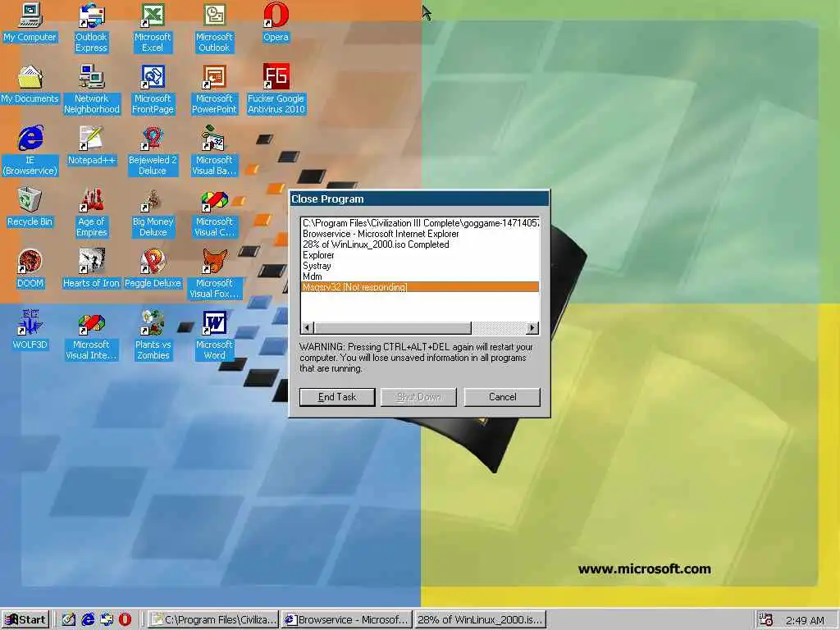Click Outlook Express quick launch icon
Screen dimensions: 840x630
click(x=107, y=620)
